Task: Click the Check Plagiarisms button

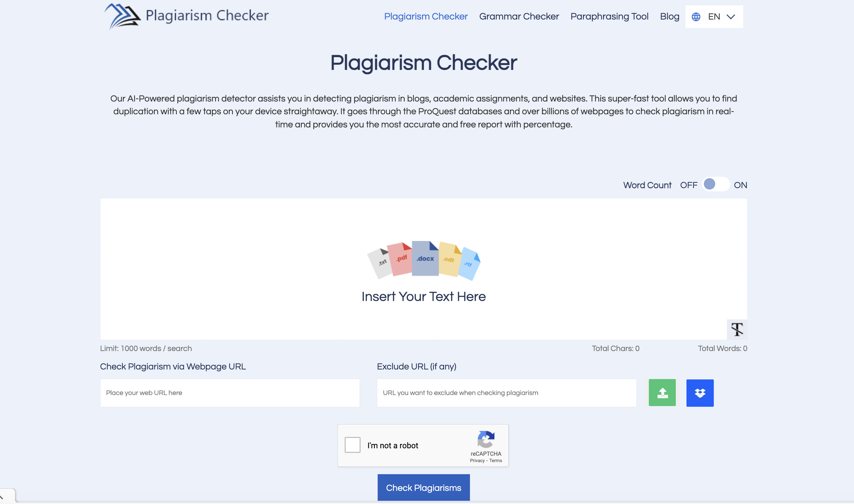Action: click(423, 487)
